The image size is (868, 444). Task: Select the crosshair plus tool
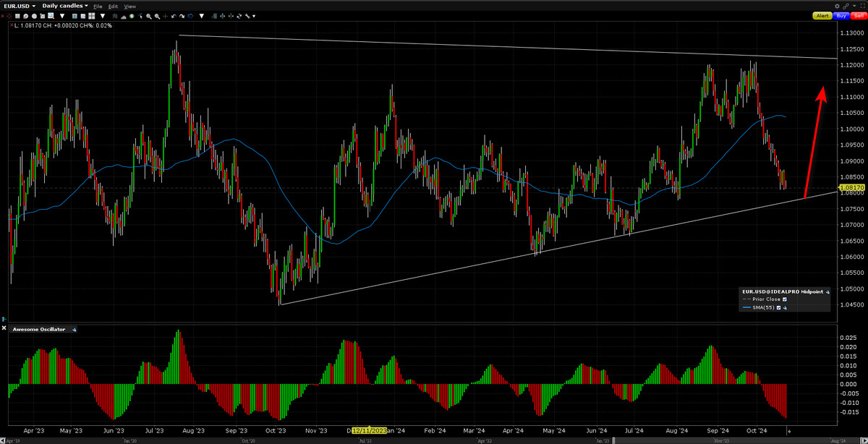[x=165, y=15]
